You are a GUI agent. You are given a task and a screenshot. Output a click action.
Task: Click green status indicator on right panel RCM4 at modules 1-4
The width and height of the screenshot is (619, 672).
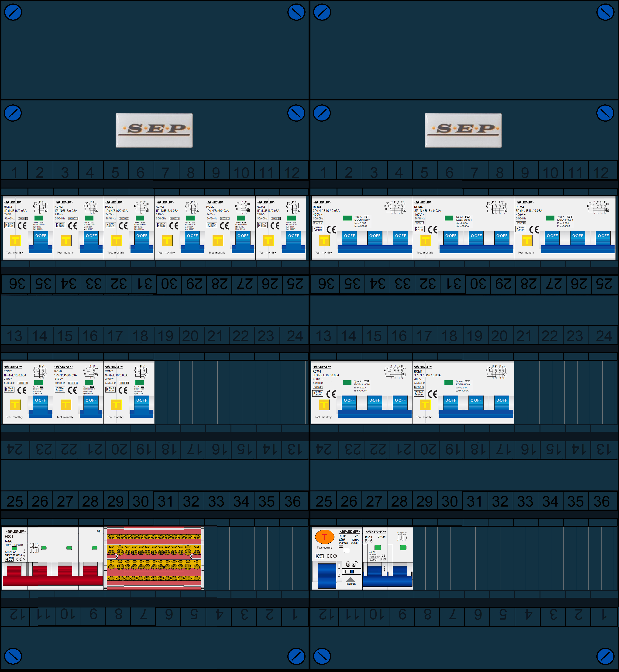347,218
